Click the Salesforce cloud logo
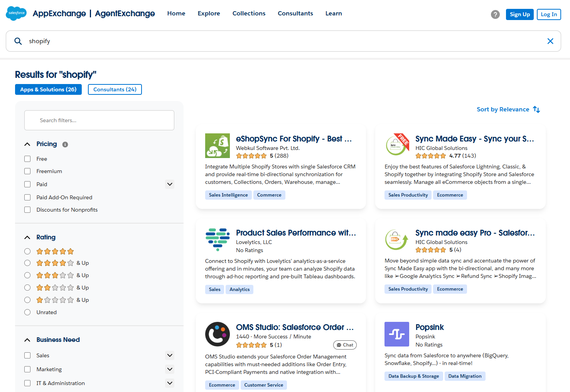The image size is (570, 392). (x=16, y=13)
